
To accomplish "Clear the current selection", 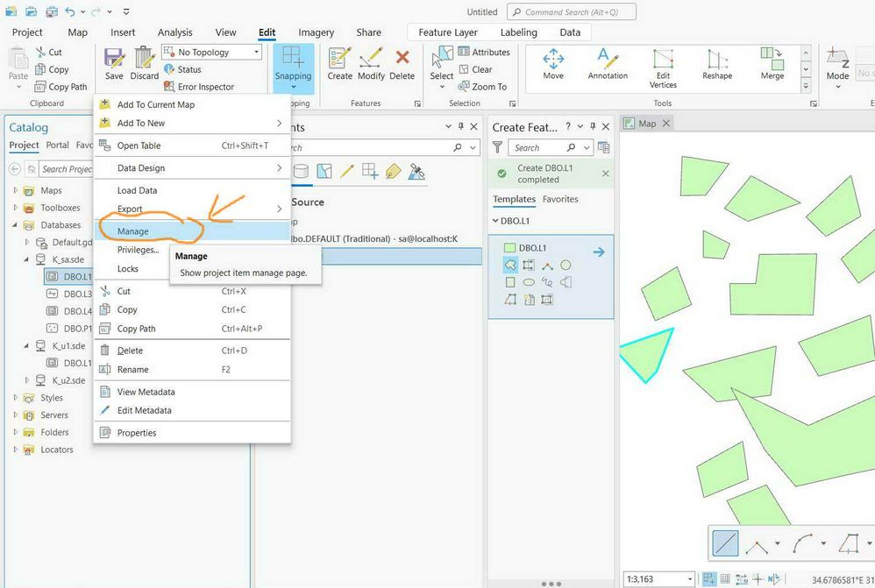I will [475, 69].
